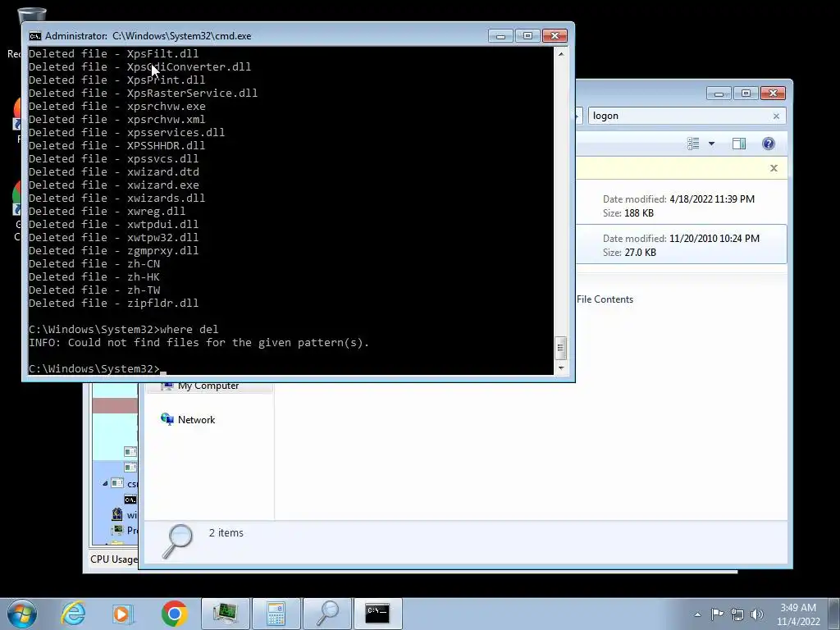Image resolution: width=840 pixels, height=630 pixels.
Task: Maximize the cmd.exe window
Action: click(x=527, y=36)
